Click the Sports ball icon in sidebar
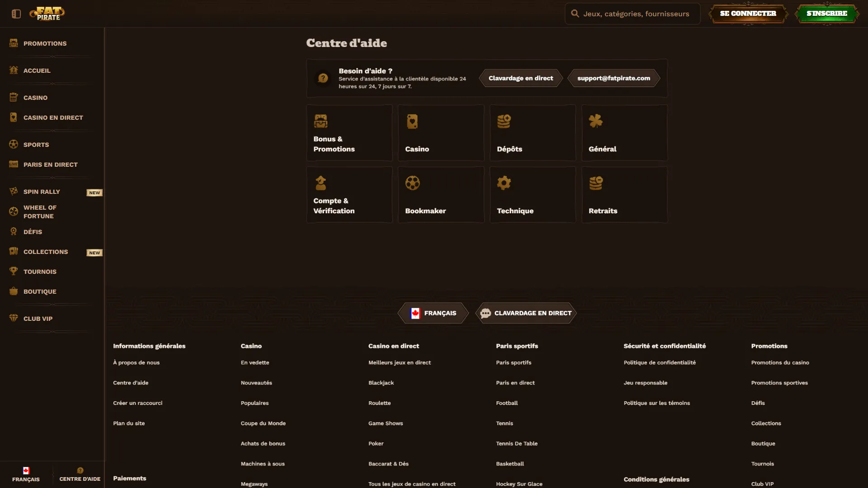This screenshot has height=488, width=868. [14, 144]
